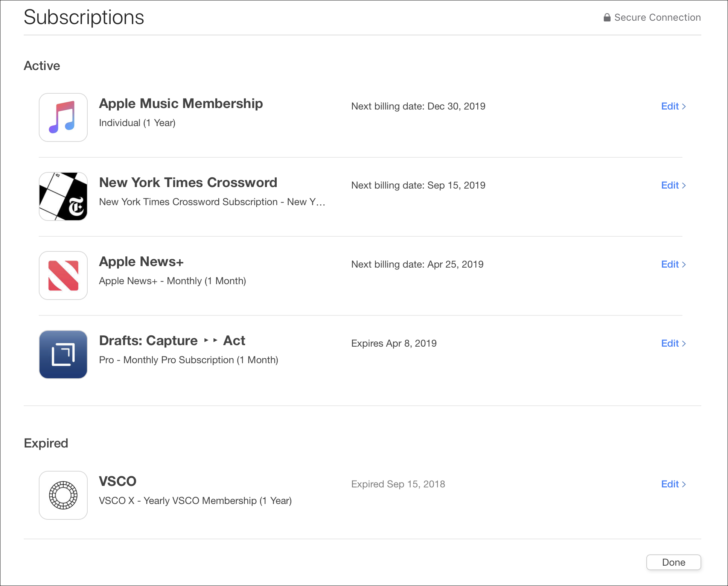
Task: Click the Done button
Action: [673, 562]
